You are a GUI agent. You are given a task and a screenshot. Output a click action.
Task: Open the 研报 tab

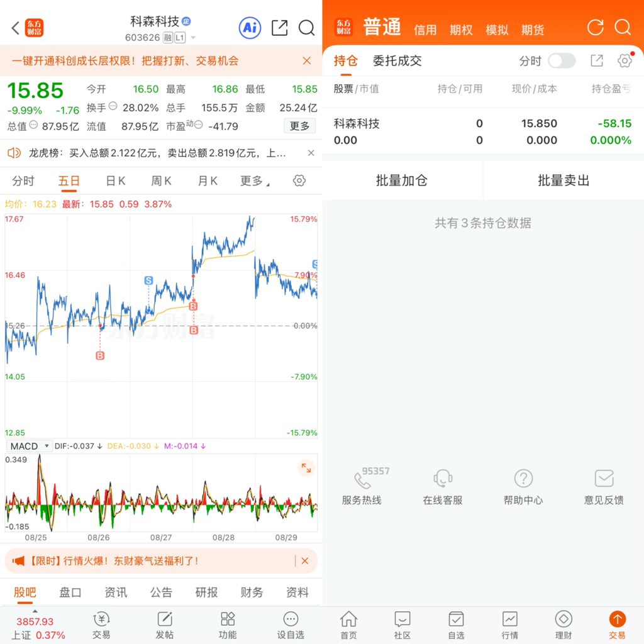click(206, 592)
